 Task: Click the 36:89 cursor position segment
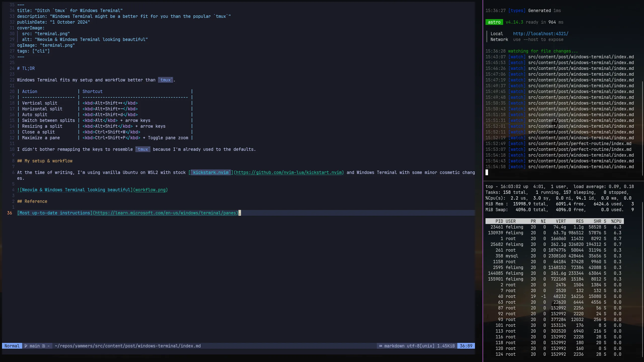466,346
